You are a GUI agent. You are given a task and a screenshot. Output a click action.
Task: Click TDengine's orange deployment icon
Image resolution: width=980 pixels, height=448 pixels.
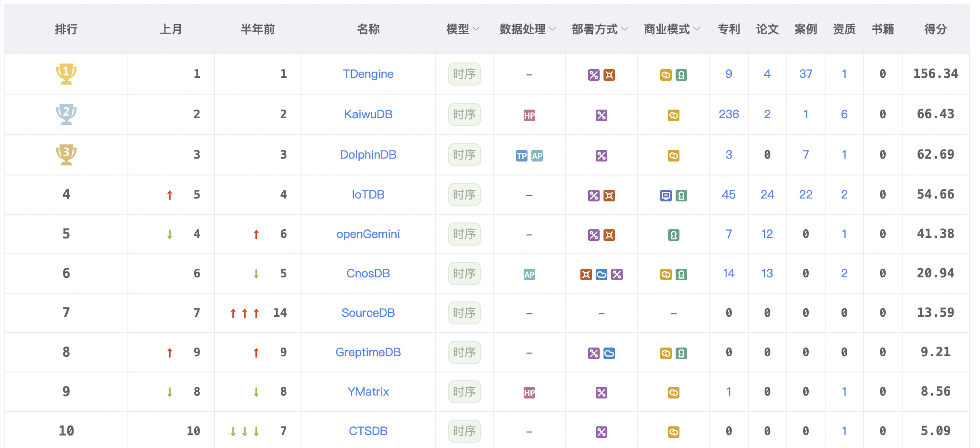pos(609,75)
